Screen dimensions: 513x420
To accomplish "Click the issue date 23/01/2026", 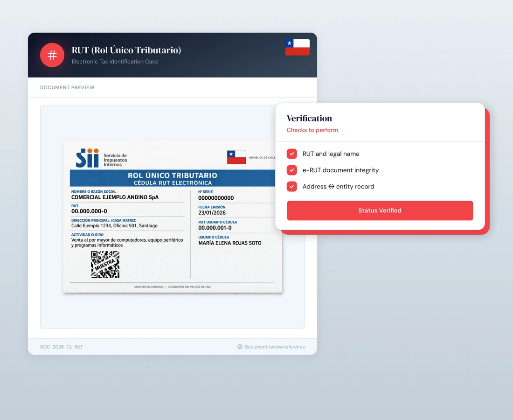I will point(212,213).
